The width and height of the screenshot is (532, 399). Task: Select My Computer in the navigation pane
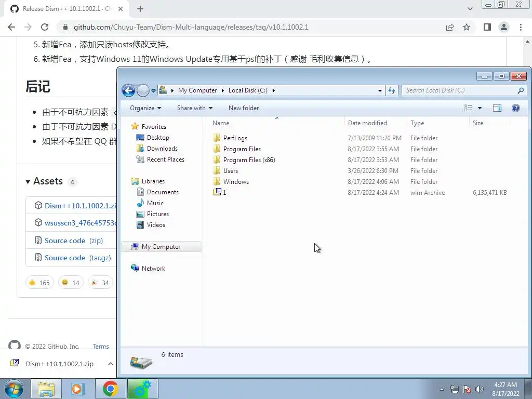162,247
